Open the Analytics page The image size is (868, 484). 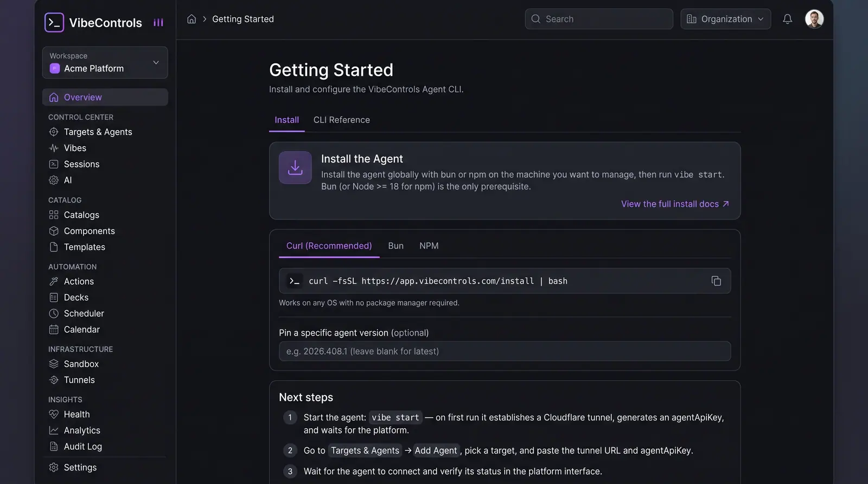point(82,430)
